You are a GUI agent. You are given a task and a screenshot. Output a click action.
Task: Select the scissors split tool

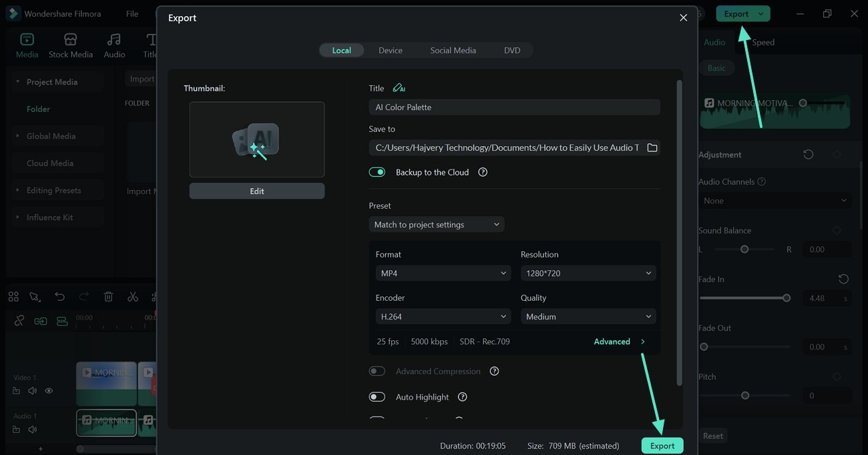(x=133, y=297)
